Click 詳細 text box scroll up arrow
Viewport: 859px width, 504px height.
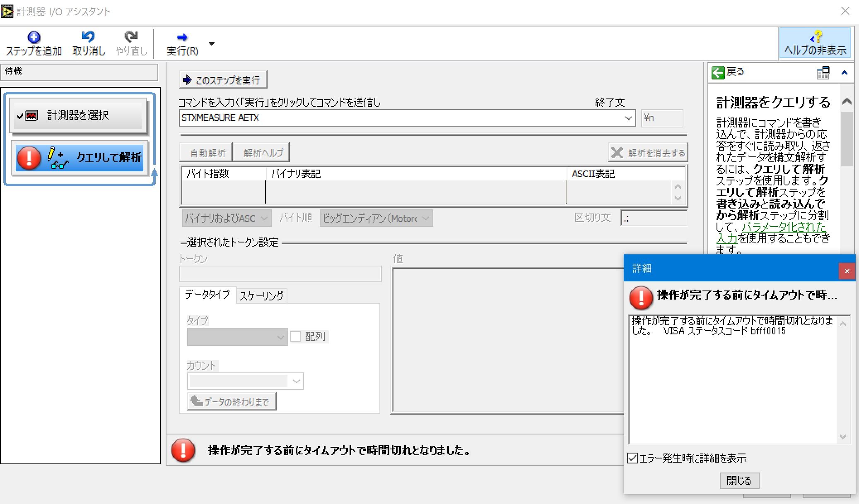coord(843,324)
